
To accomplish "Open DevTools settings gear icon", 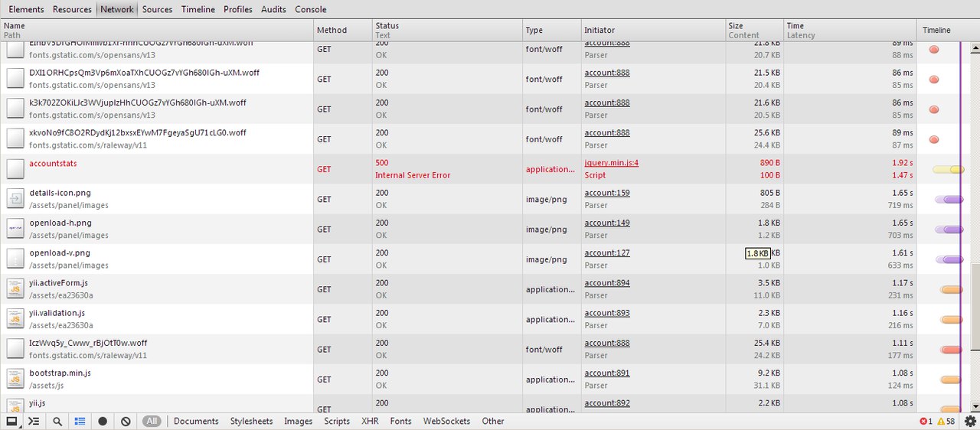I will click(x=970, y=421).
